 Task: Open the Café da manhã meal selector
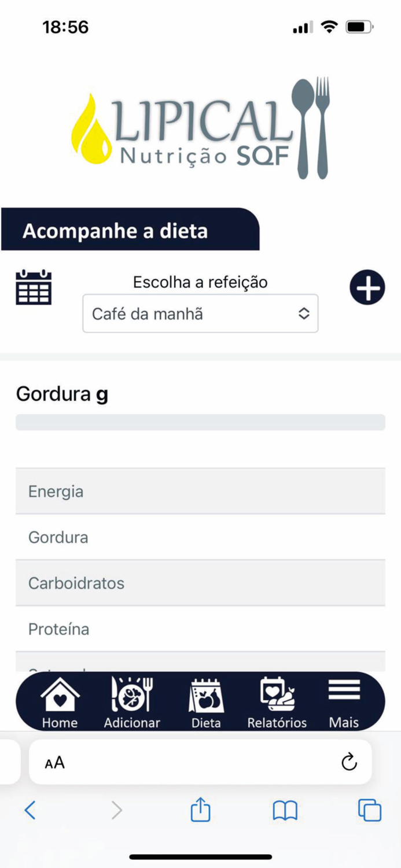[200, 313]
